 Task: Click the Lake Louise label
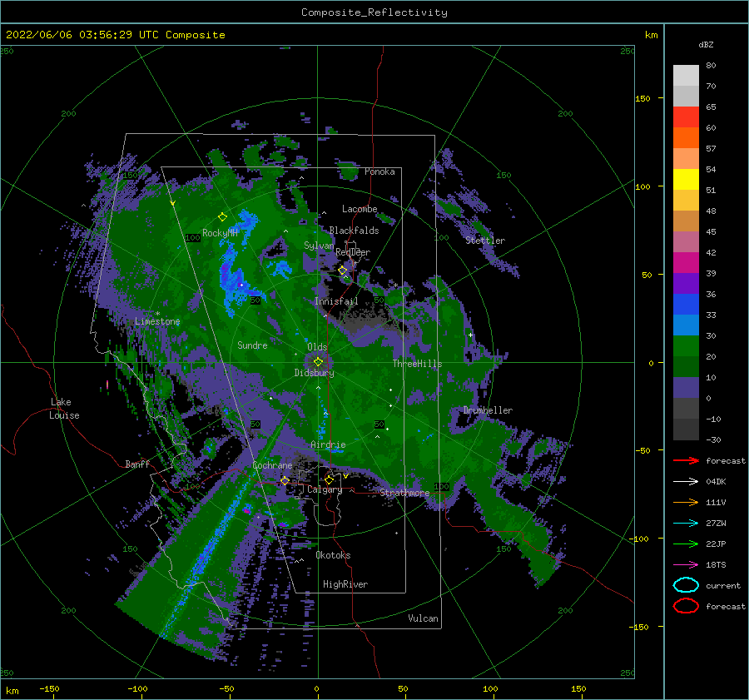tap(64, 409)
